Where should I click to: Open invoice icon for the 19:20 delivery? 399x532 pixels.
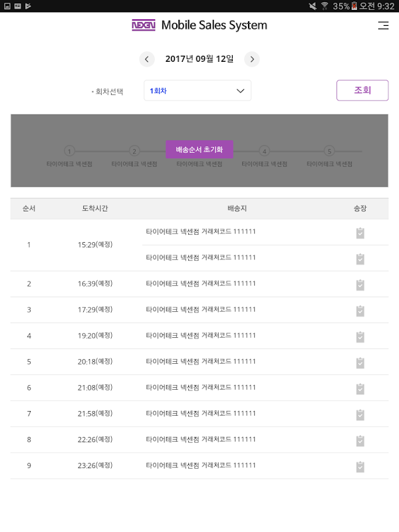[x=360, y=336]
